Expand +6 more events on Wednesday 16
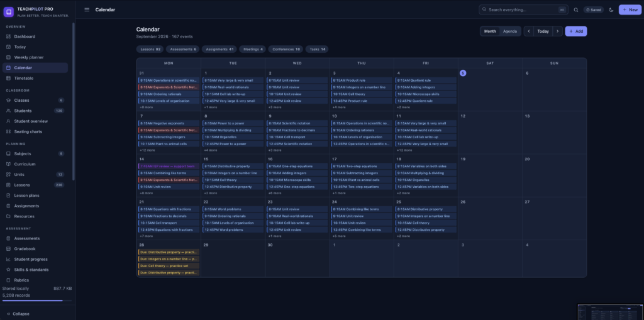The height and width of the screenshot is (320, 644). pos(275,193)
